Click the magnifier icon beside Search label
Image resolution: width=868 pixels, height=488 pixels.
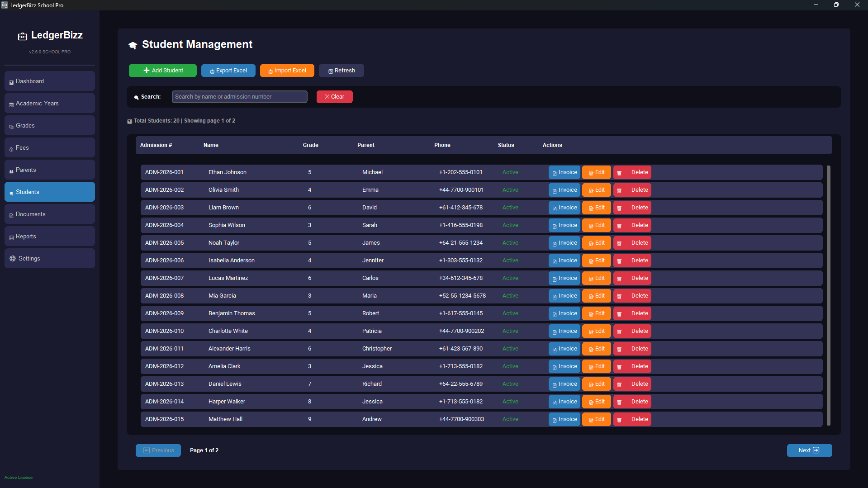(136, 97)
